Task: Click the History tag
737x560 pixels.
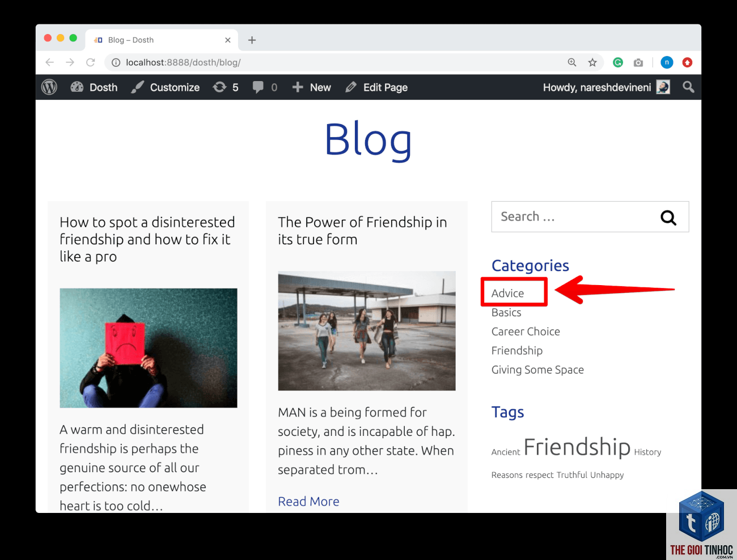Action: 647,452
